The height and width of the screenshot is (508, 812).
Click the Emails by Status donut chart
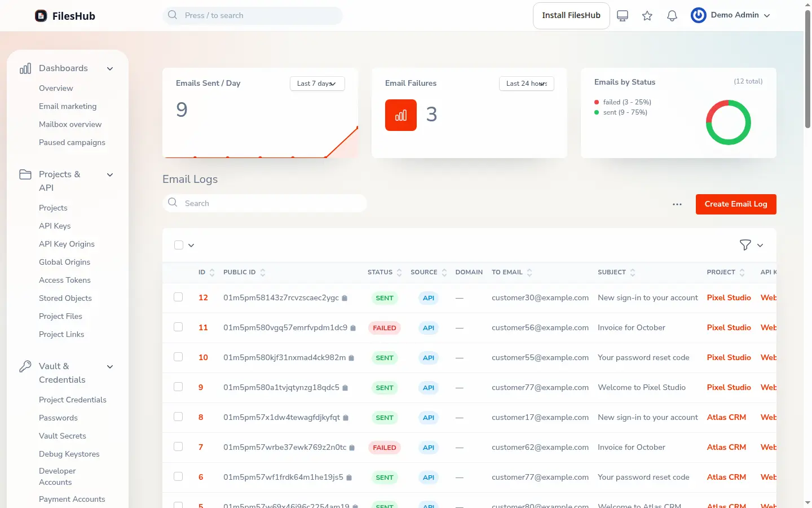(729, 122)
